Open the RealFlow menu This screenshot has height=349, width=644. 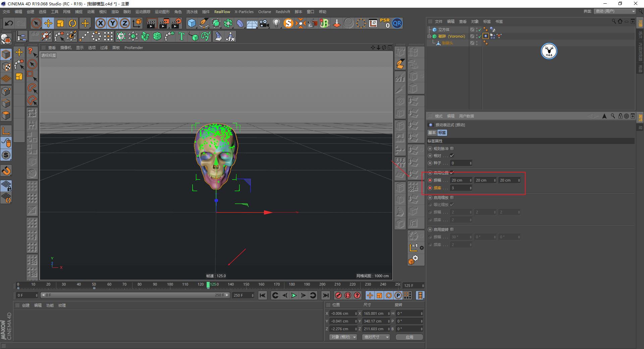(222, 12)
